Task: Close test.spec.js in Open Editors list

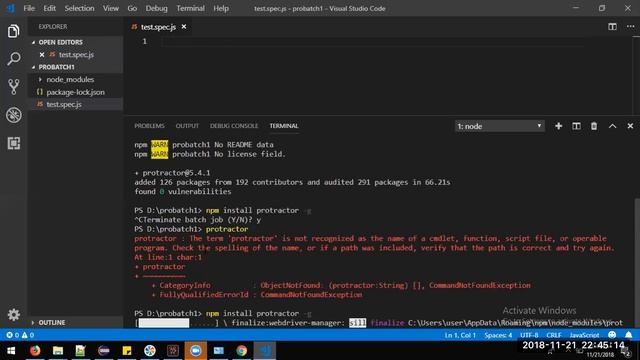Action: 42,54
